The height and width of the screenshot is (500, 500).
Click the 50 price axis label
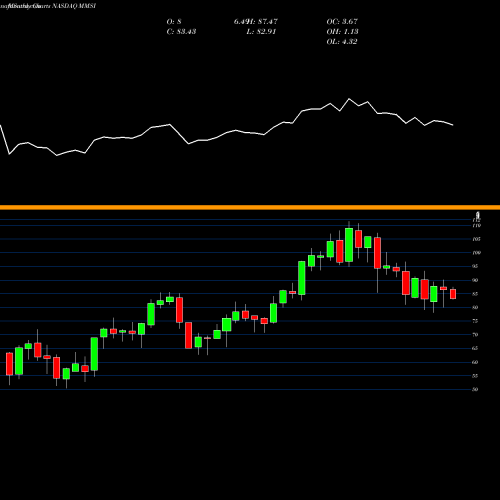coord(475,389)
